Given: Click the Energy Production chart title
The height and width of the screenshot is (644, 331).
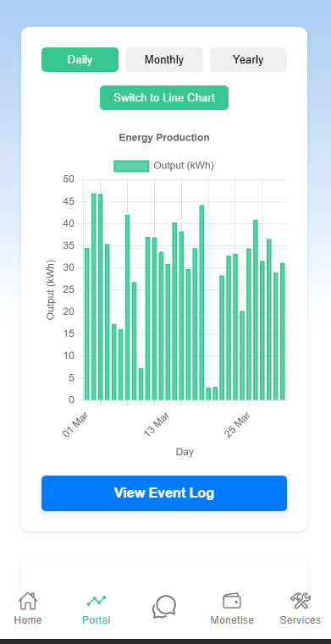Looking at the screenshot, I should coord(164,138).
